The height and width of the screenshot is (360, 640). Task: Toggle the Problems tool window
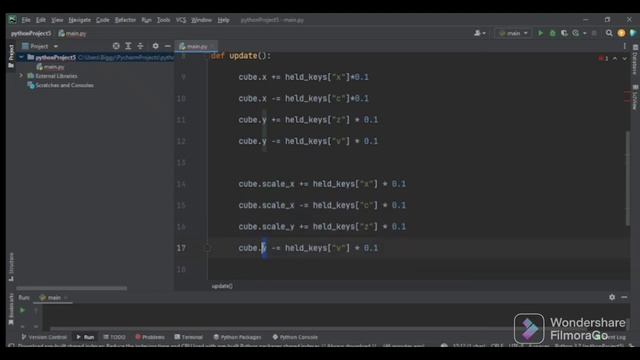click(x=150, y=337)
